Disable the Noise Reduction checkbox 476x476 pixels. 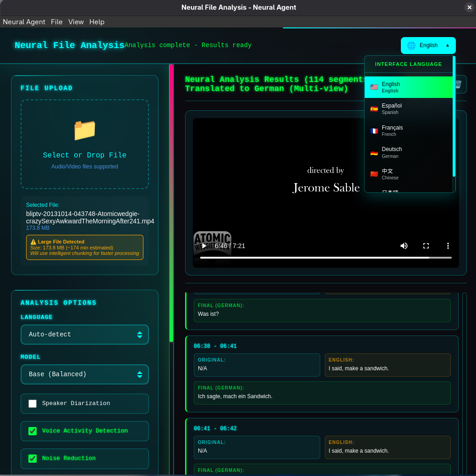pyautogui.click(x=33, y=459)
